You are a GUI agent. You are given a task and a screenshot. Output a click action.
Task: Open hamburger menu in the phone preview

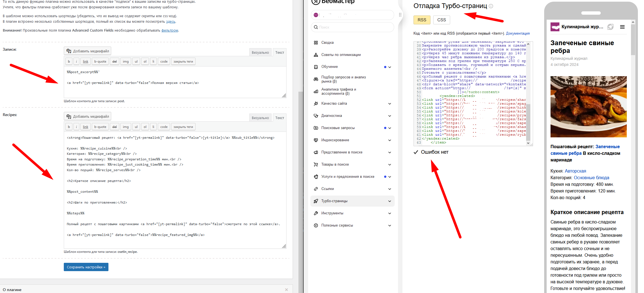click(622, 27)
